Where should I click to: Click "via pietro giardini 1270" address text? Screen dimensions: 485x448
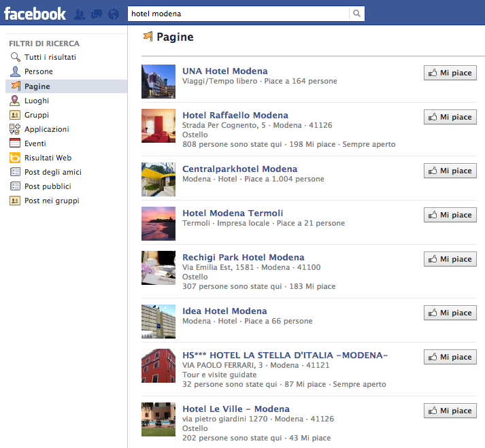click(225, 419)
